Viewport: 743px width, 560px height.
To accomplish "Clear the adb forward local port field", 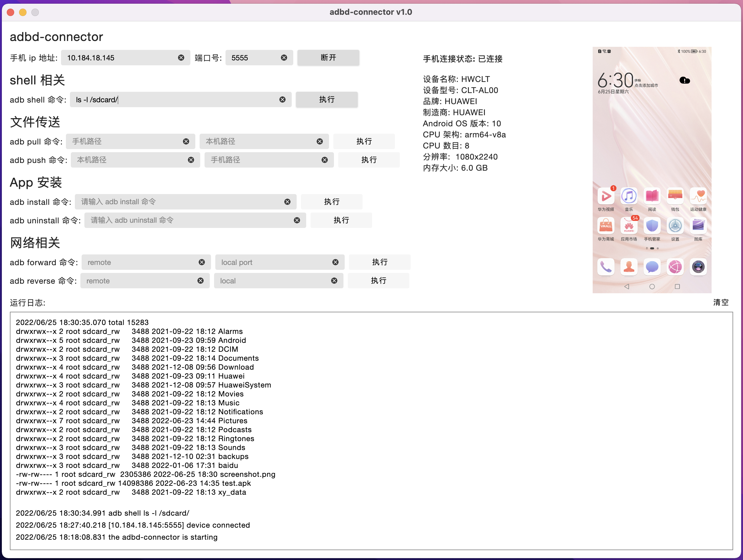I will point(335,262).
